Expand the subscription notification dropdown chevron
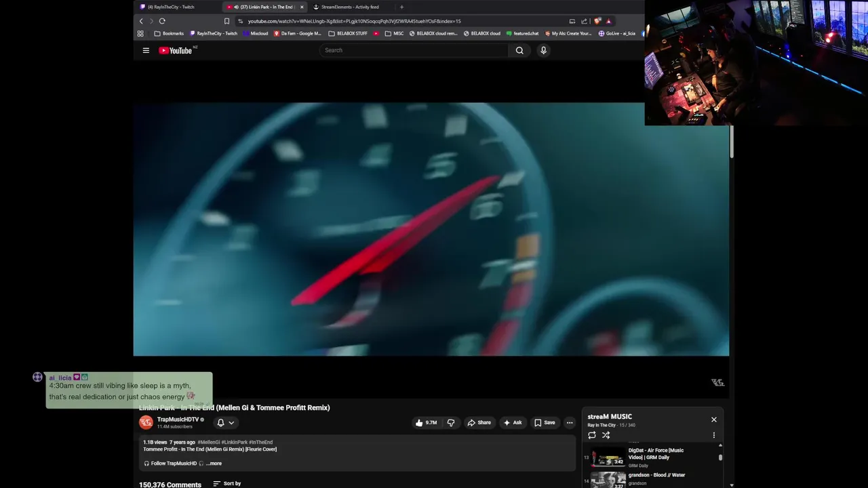The width and height of the screenshot is (868, 488). [231, 422]
